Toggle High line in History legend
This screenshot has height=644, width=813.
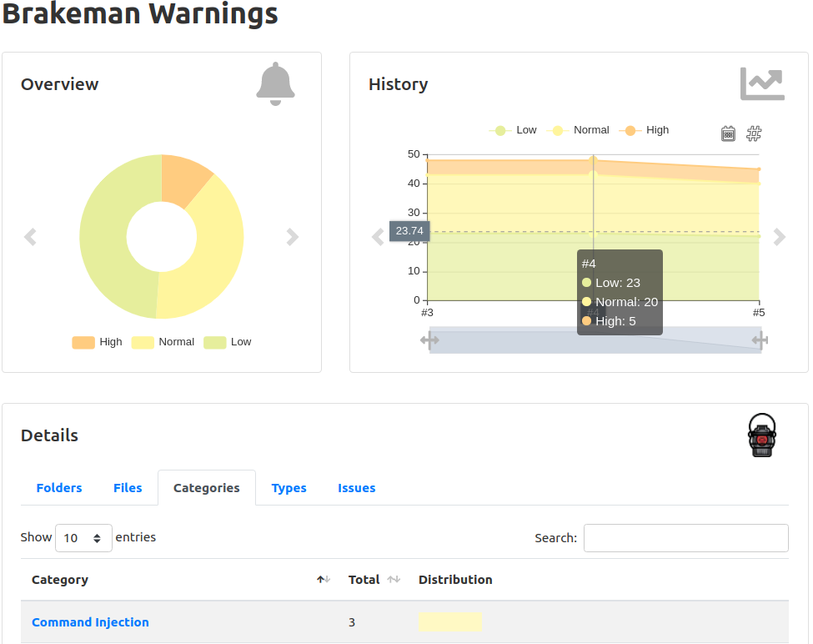point(644,130)
